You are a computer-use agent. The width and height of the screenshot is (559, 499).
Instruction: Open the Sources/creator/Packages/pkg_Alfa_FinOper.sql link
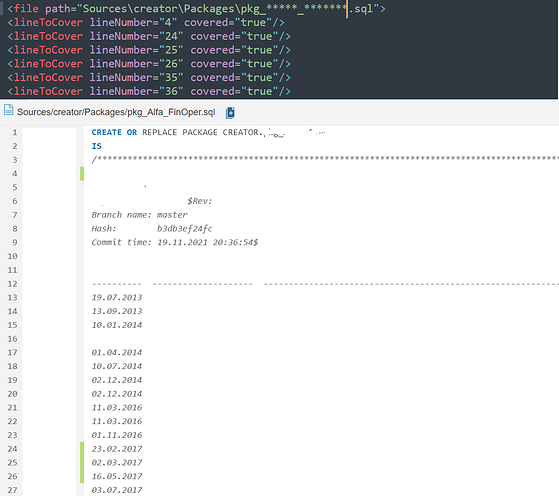pyautogui.click(x=116, y=112)
